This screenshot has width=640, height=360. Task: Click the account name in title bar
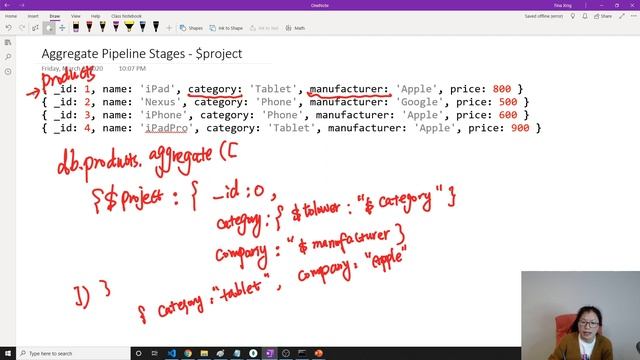pyautogui.click(x=562, y=5)
